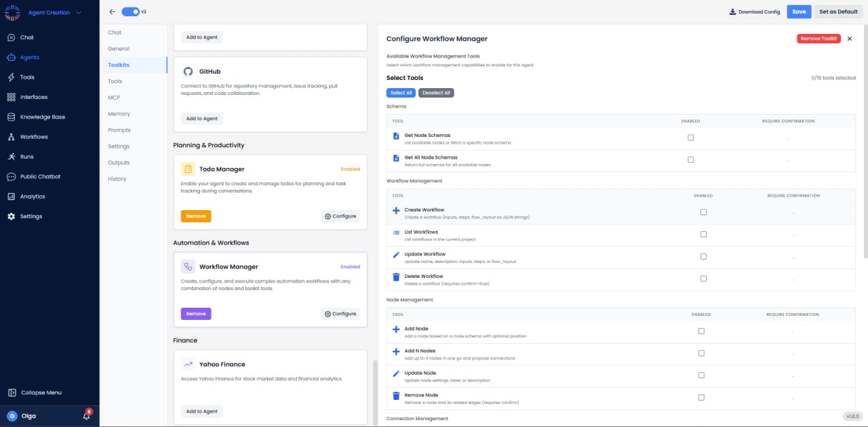
Task: Click the Save button
Action: (799, 12)
